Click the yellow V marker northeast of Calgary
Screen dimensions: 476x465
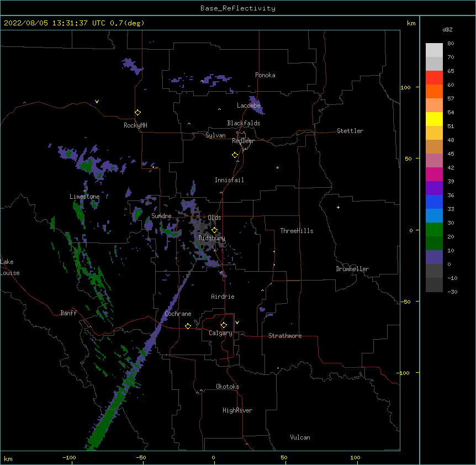237,323
